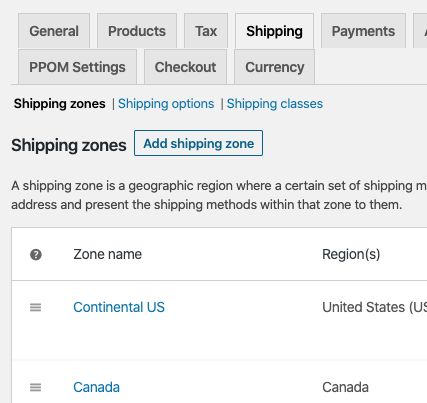Click the help question mark icon
Viewport: 427px width, 403px height.
[36, 255]
